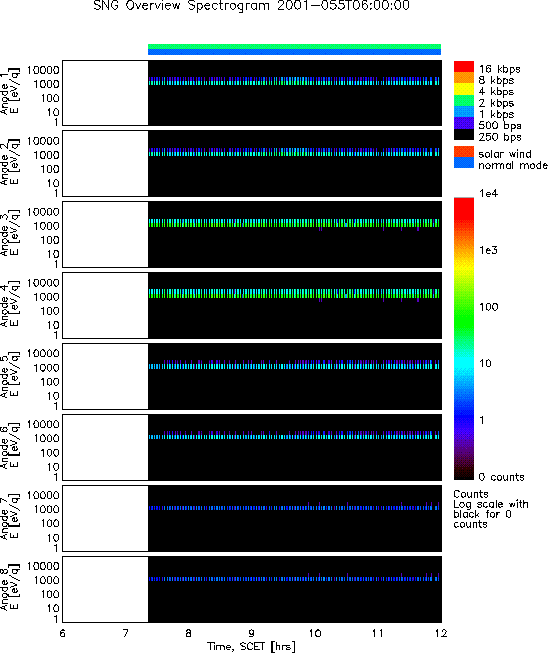Click the hour 12 time-axis tick label
Image resolution: width=548 pixels, height=653 pixels.
[441, 633]
